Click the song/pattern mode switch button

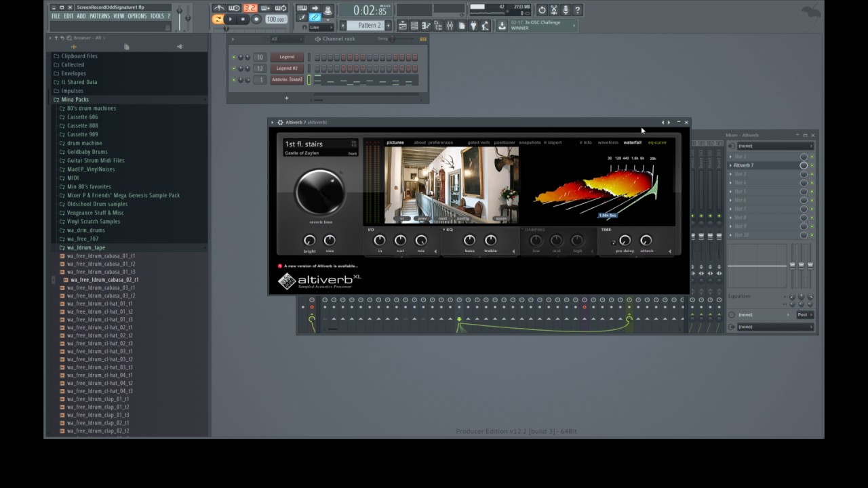pos(218,19)
